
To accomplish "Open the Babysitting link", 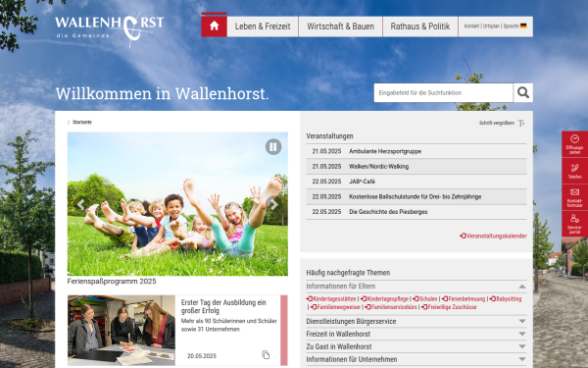I will [x=506, y=299].
